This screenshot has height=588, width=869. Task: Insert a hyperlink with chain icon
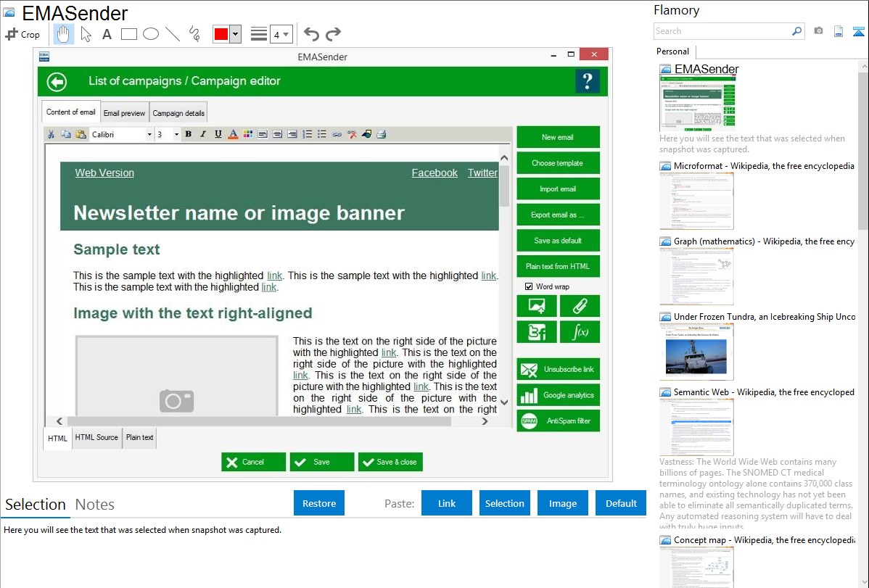337,134
